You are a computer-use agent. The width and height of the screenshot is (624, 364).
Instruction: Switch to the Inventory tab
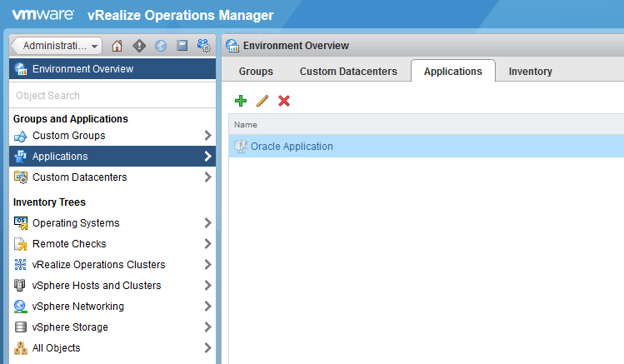tap(530, 71)
